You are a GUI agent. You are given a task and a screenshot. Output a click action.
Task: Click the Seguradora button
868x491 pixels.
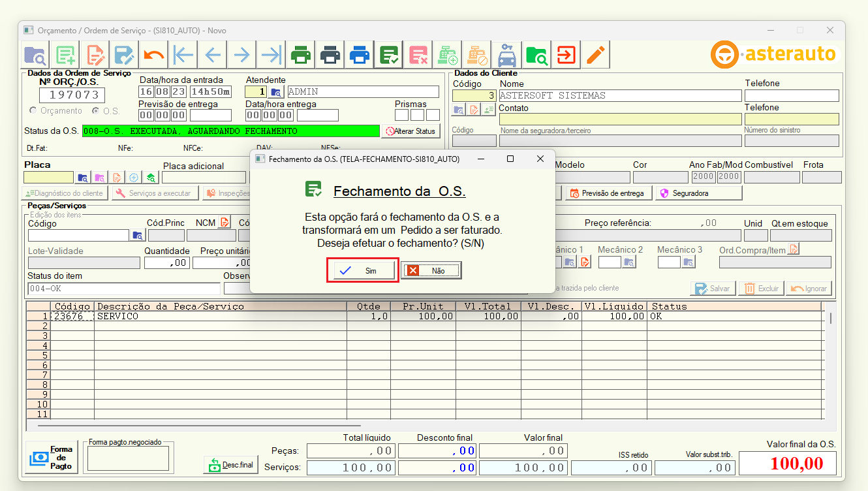[699, 193]
